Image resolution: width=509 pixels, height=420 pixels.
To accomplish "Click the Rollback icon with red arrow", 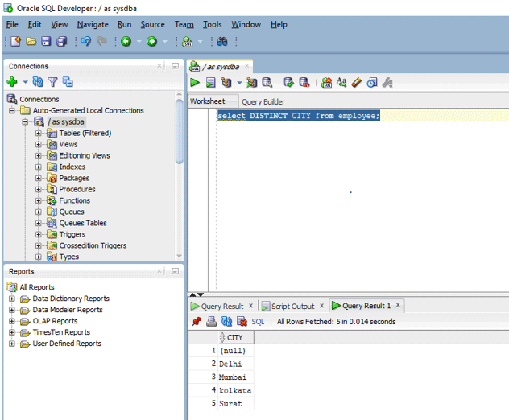I will click(x=304, y=83).
